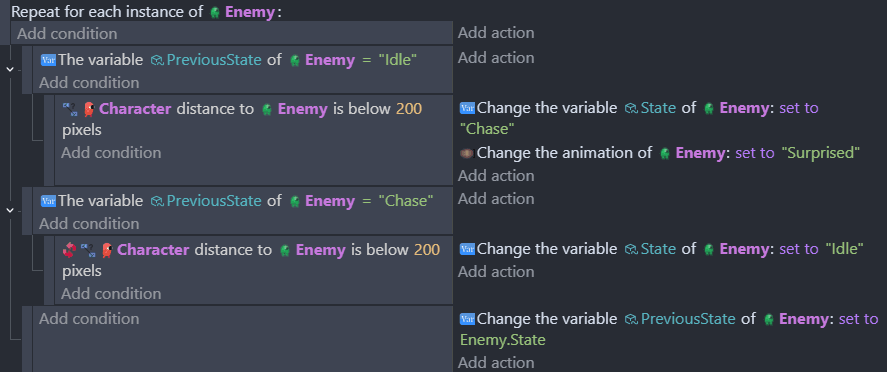Click 'Add condition' under PreviousState = "Chase"
Image resolution: width=887 pixels, height=372 pixels.
89,224
